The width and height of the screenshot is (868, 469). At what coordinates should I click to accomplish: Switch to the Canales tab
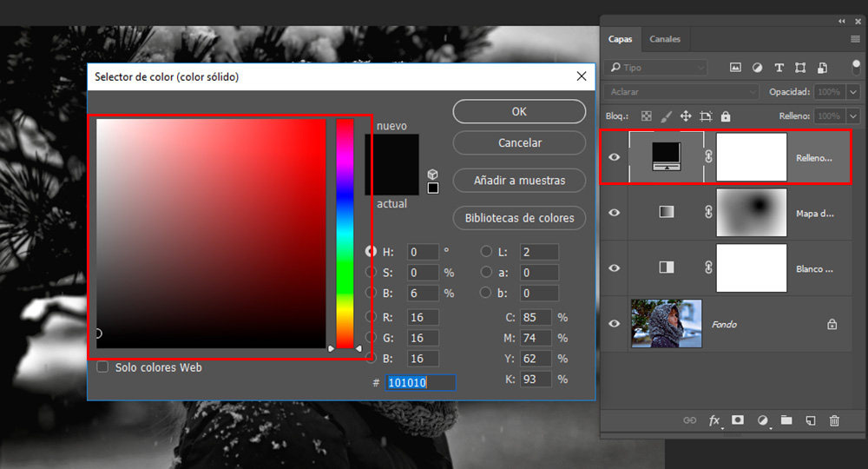[x=665, y=39]
